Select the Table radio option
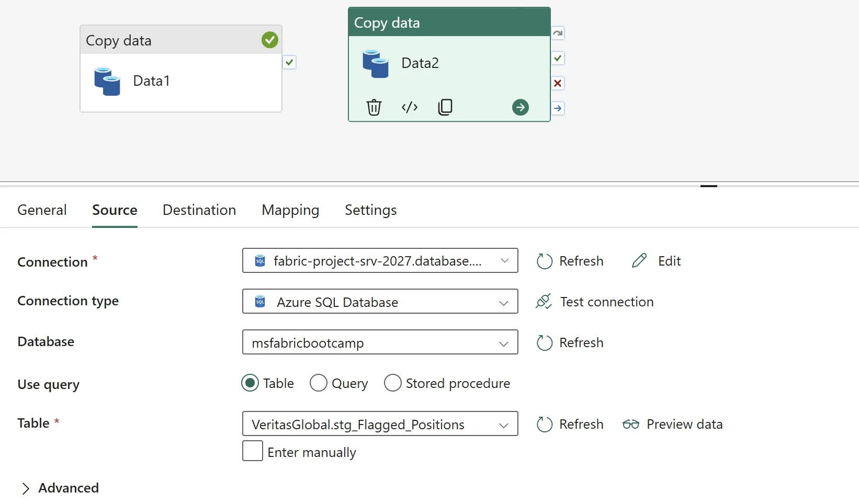Image resolution: width=859 pixels, height=504 pixels. 250,383
